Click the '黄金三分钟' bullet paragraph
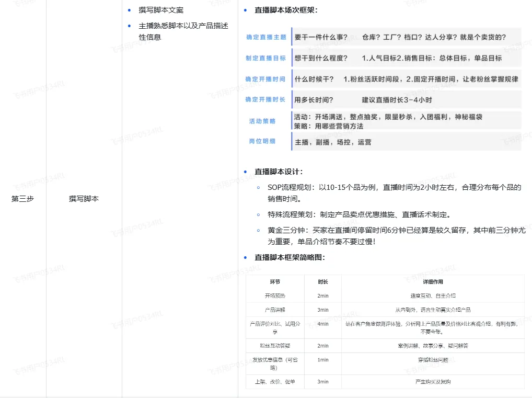Viewport: 532px width, 398px height. 396,236
